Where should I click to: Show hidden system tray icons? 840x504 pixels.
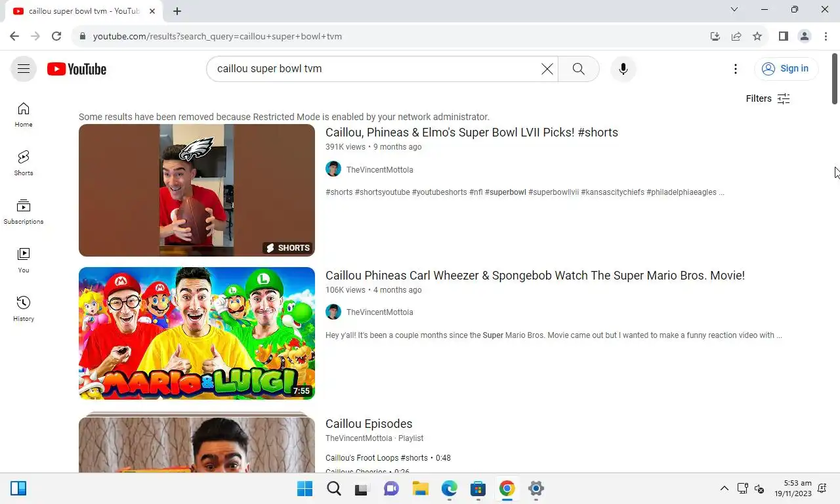(x=724, y=488)
